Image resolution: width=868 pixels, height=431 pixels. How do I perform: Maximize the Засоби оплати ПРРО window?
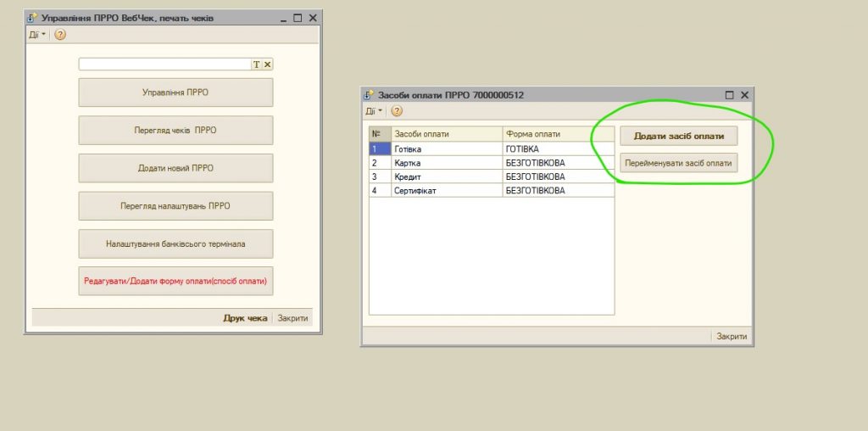point(730,95)
